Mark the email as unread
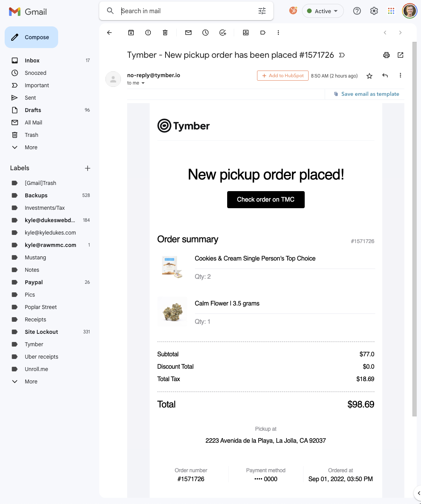The height and width of the screenshot is (504, 421). 188,33
